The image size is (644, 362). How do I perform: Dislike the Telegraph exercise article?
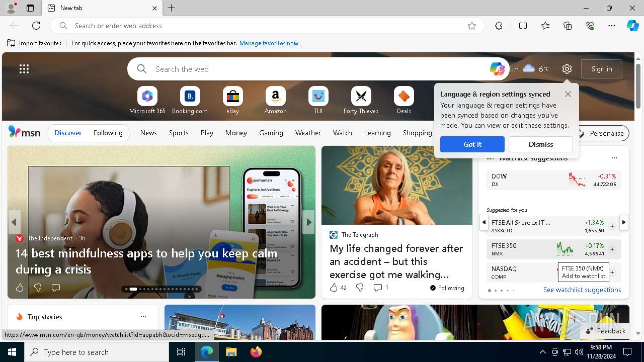coord(360,288)
